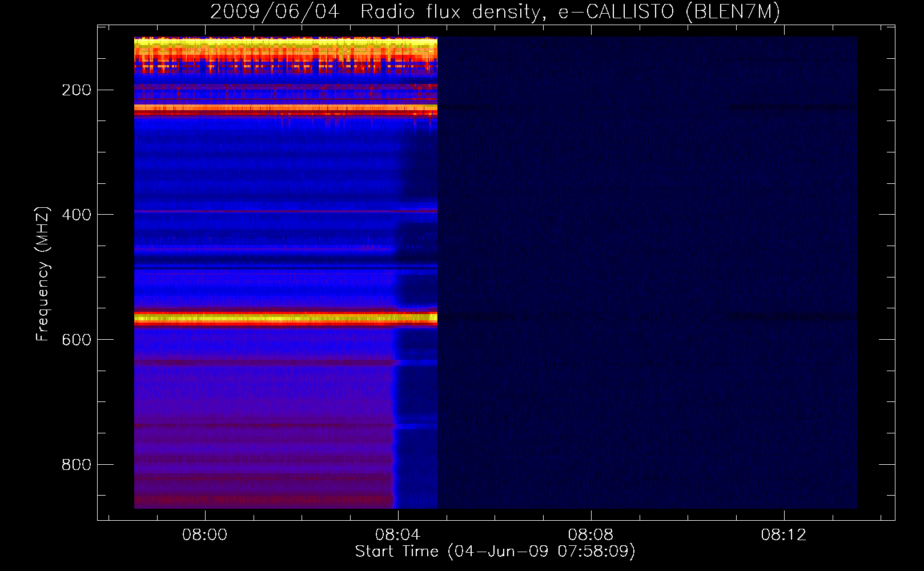This screenshot has width=924, height=571.
Task: Click the bright yellow band near 570 MHz
Action: coord(286,319)
